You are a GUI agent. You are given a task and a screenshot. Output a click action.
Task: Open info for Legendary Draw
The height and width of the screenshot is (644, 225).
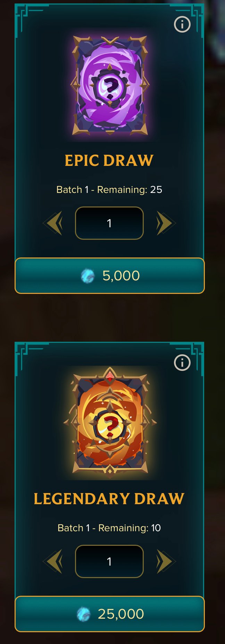[x=182, y=363]
